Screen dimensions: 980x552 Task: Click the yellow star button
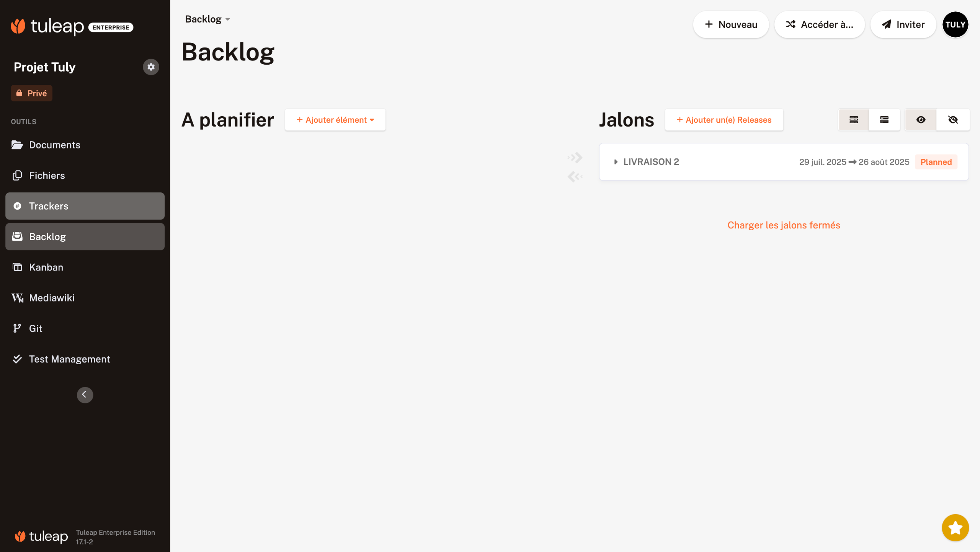click(x=955, y=528)
